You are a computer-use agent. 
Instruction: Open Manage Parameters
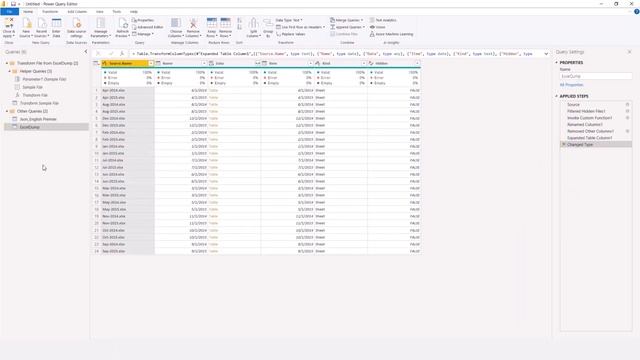[100, 27]
